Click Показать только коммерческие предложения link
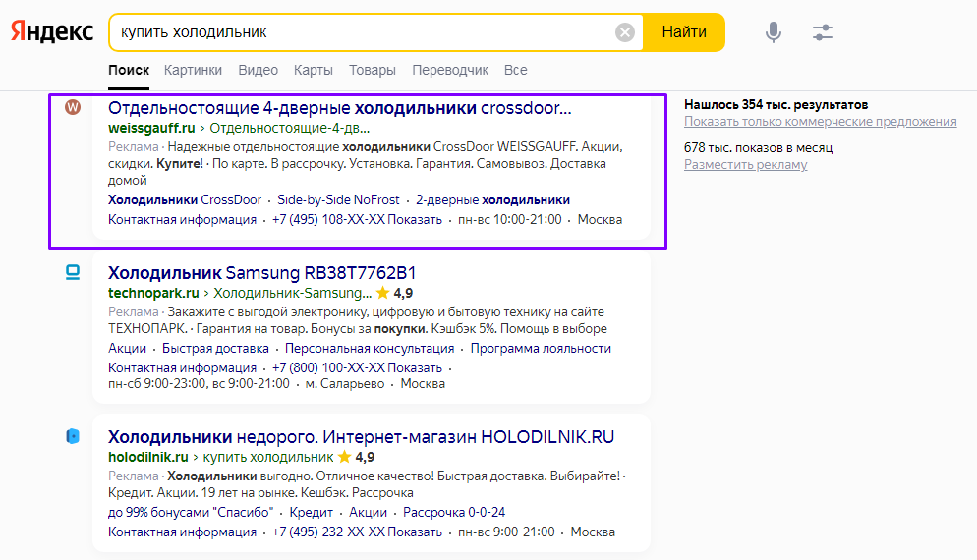Image resolution: width=977 pixels, height=560 pixels. pos(820,122)
